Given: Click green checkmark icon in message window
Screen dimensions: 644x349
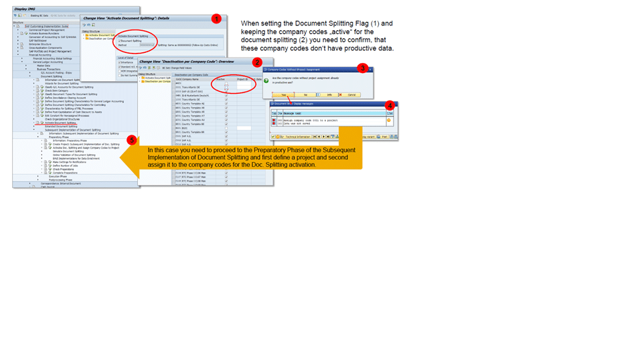Looking at the screenshot, I should click(x=274, y=137).
